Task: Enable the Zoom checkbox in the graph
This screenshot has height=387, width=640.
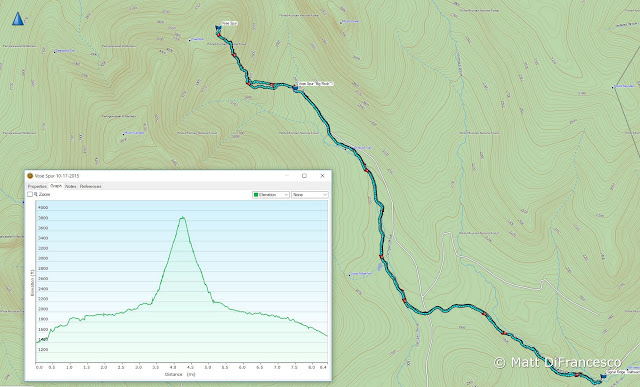Action: click(30, 194)
